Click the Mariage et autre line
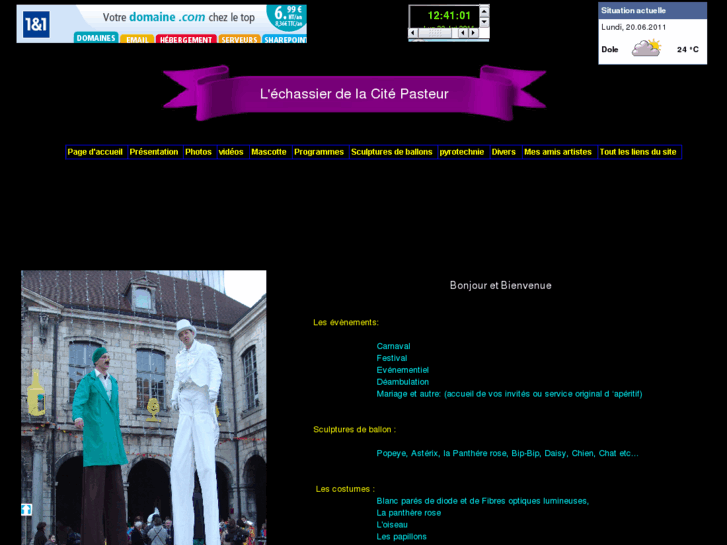 coord(509,394)
